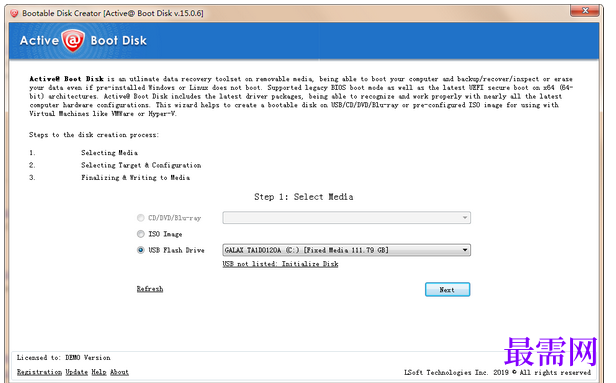Click the title bar application shield icon

tap(15, 13)
